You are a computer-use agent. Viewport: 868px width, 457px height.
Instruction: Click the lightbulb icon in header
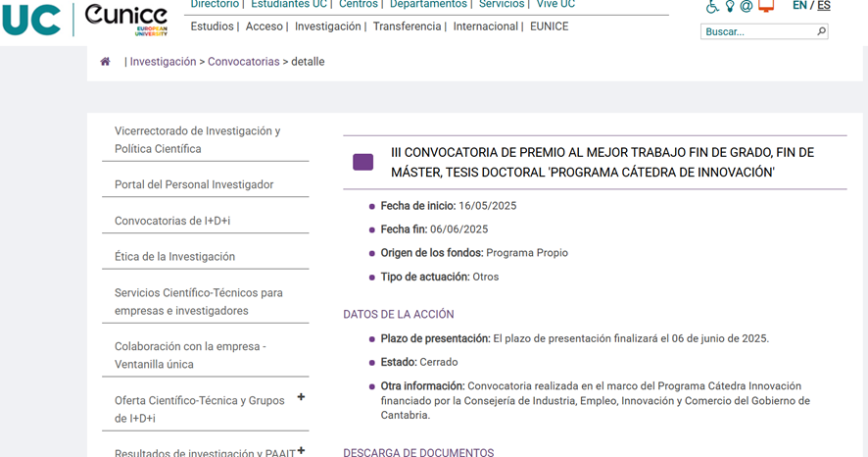[x=730, y=7]
